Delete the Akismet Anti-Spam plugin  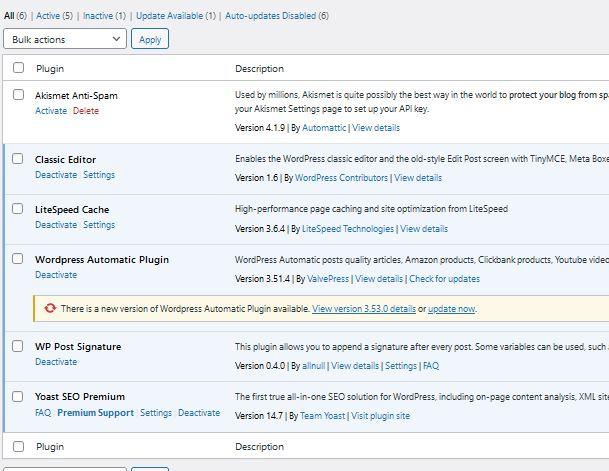(x=86, y=111)
